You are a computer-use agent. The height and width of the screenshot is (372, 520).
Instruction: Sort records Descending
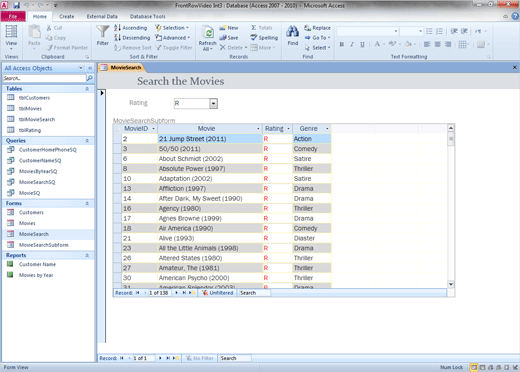(x=132, y=38)
